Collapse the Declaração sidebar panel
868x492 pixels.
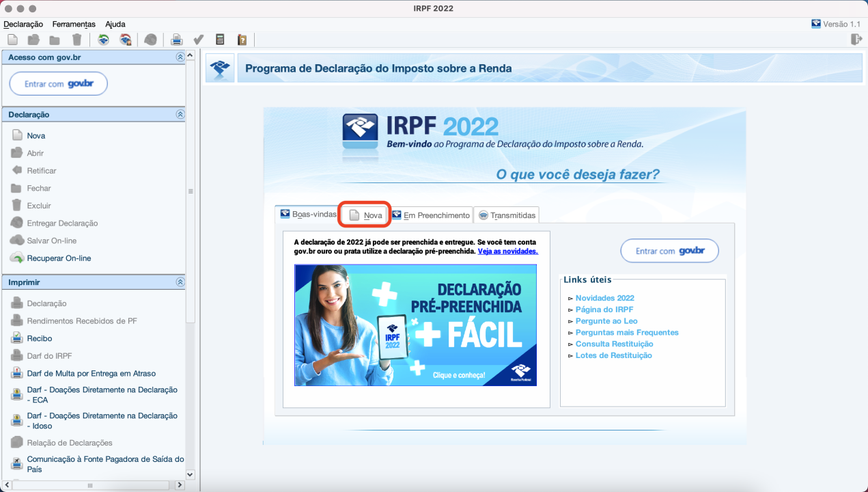coord(179,114)
